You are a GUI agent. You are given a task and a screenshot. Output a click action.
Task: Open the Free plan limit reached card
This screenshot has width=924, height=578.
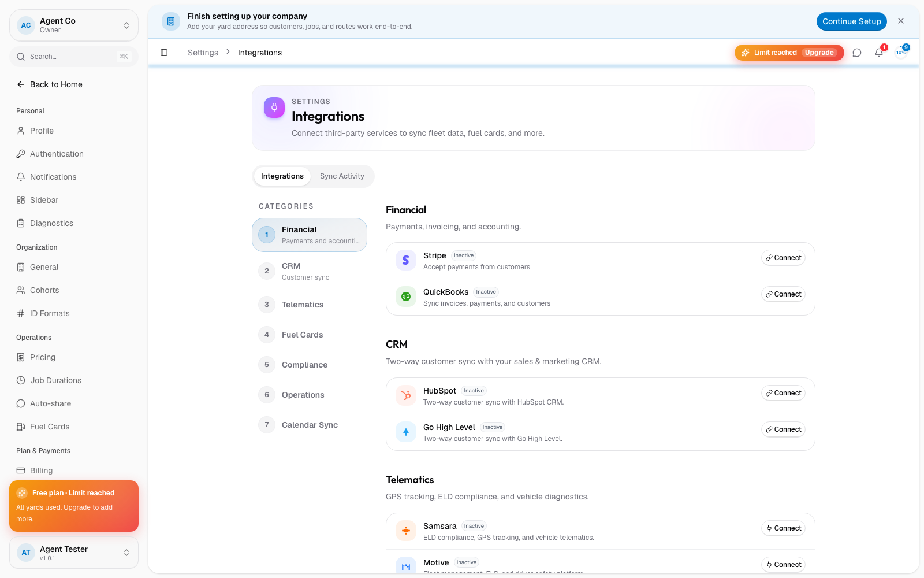pos(74,506)
